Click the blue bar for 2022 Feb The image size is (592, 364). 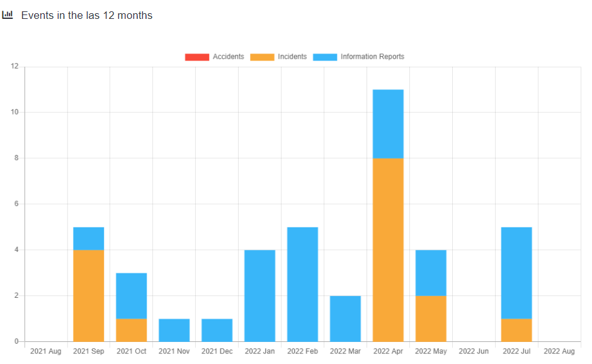click(302, 284)
